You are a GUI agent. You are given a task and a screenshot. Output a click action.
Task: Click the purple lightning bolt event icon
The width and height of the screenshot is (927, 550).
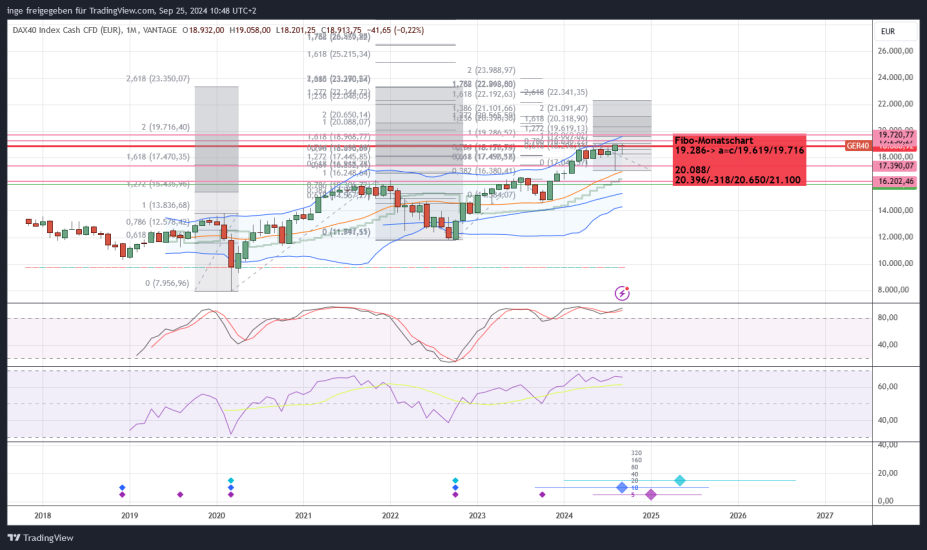tap(623, 293)
